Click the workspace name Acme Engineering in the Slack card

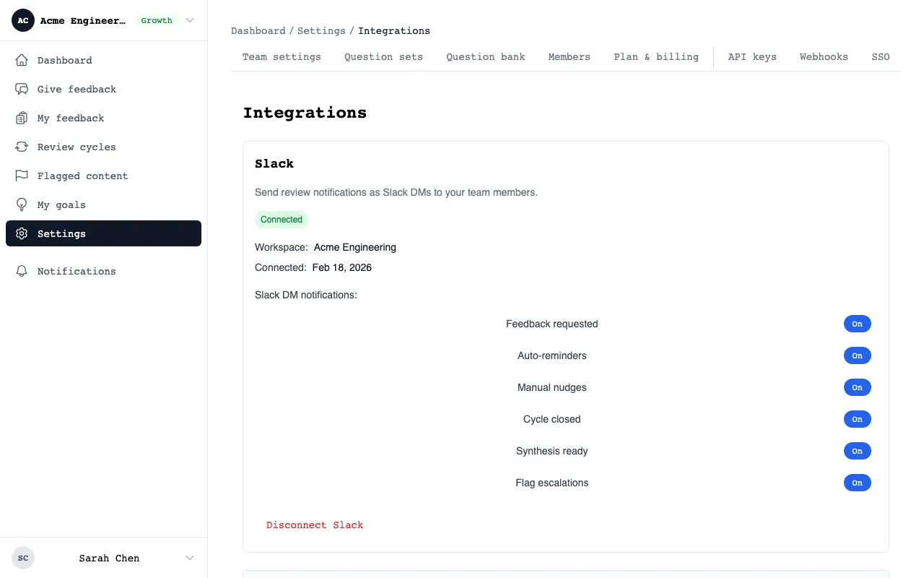pyautogui.click(x=355, y=247)
